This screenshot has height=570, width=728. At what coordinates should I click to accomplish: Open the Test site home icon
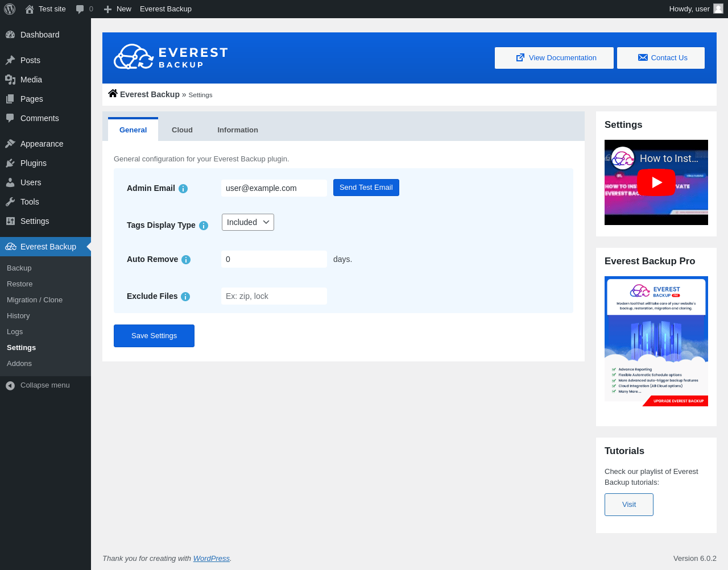pyautogui.click(x=30, y=9)
